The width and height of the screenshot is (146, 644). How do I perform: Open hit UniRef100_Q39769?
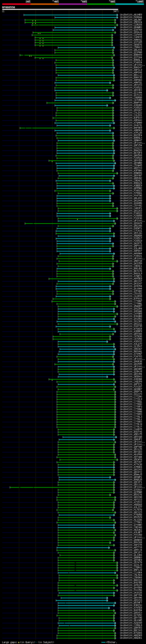click(x=131, y=30)
